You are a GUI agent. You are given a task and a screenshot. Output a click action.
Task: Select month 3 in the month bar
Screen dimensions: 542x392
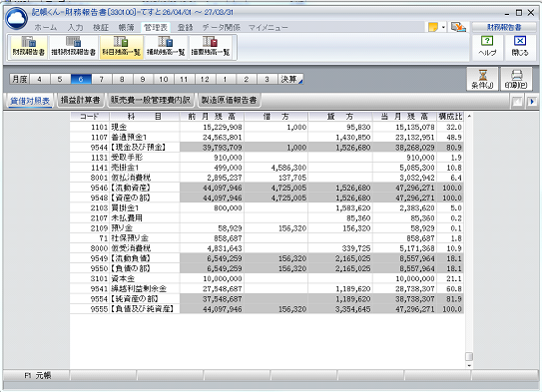(x=268, y=79)
